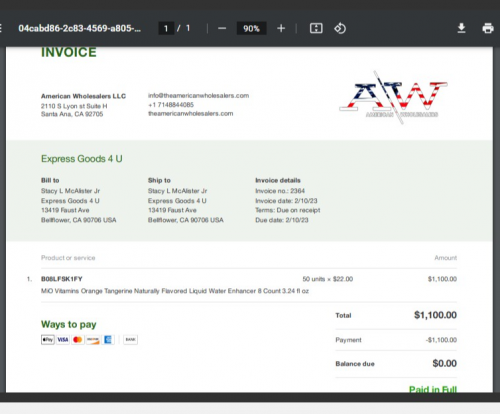Image resolution: width=500 pixels, height=414 pixels.
Task: Click the Apple Pay payment icon
Action: click(48, 340)
